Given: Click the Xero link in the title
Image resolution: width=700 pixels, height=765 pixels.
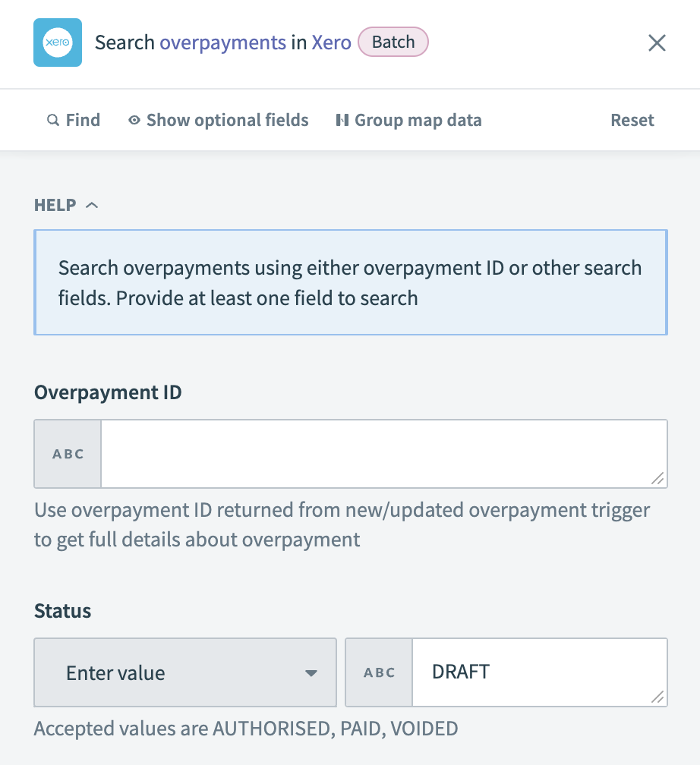Looking at the screenshot, I should [x=332, y=42].
